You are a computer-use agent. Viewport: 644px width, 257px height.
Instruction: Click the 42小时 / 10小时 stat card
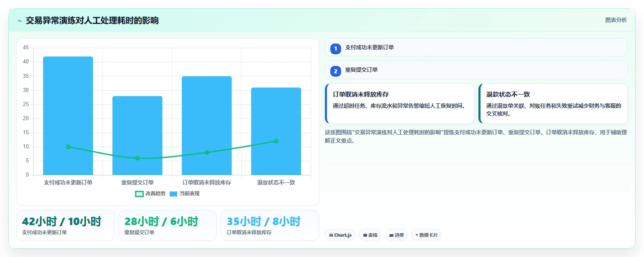click(65, 225)
